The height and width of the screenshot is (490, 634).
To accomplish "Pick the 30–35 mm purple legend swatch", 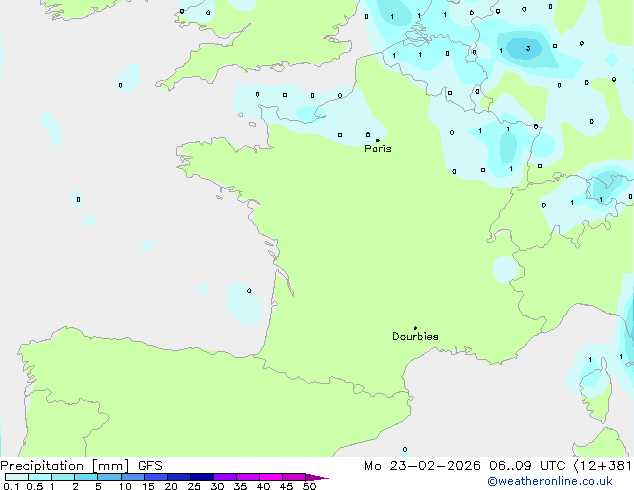I will point(225,477).
